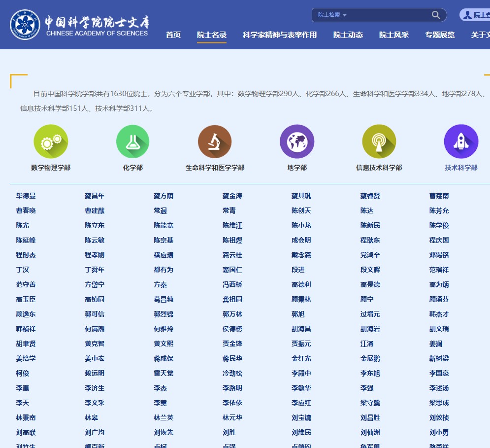Click the flask icon for 化学部
Image resolution: width=490 pixels, height=448 pixels.
coord(132,141)
